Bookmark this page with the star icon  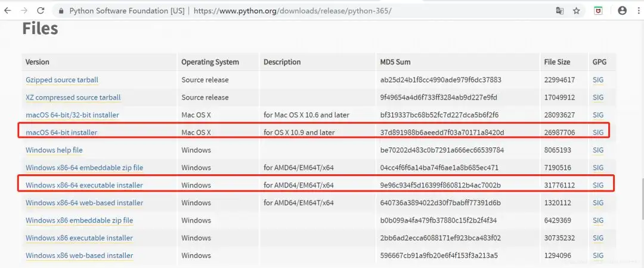[x=577, y=11]
